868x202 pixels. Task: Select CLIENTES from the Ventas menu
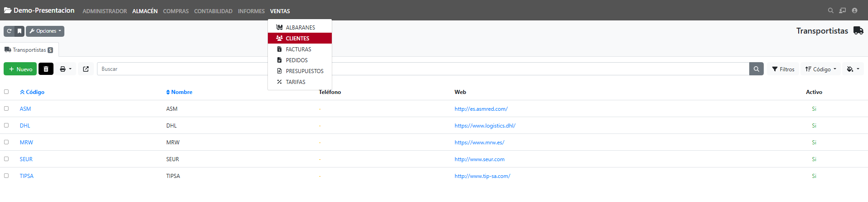click(x=297, y=39)
